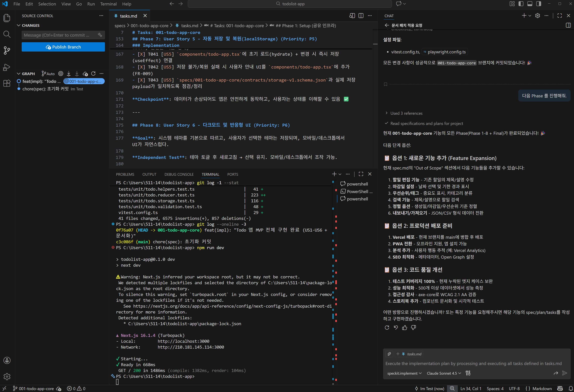
Task: Click chat settings gear icon
Action: click(x=537, y=16)
